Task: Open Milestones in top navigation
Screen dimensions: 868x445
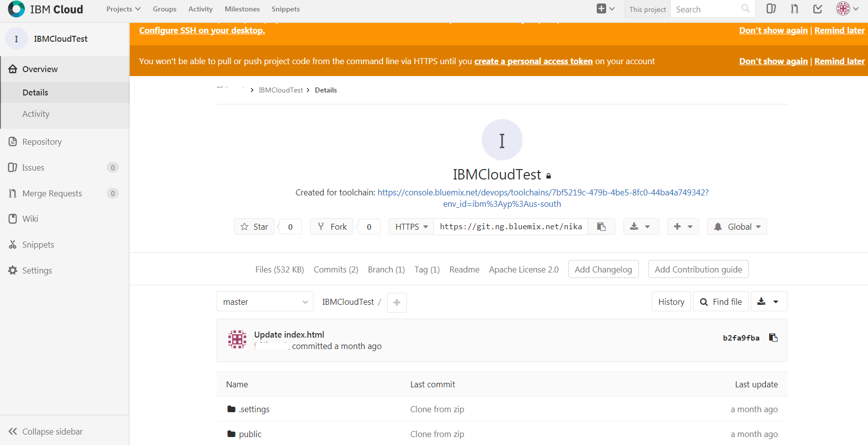Action: coord(242,9)
